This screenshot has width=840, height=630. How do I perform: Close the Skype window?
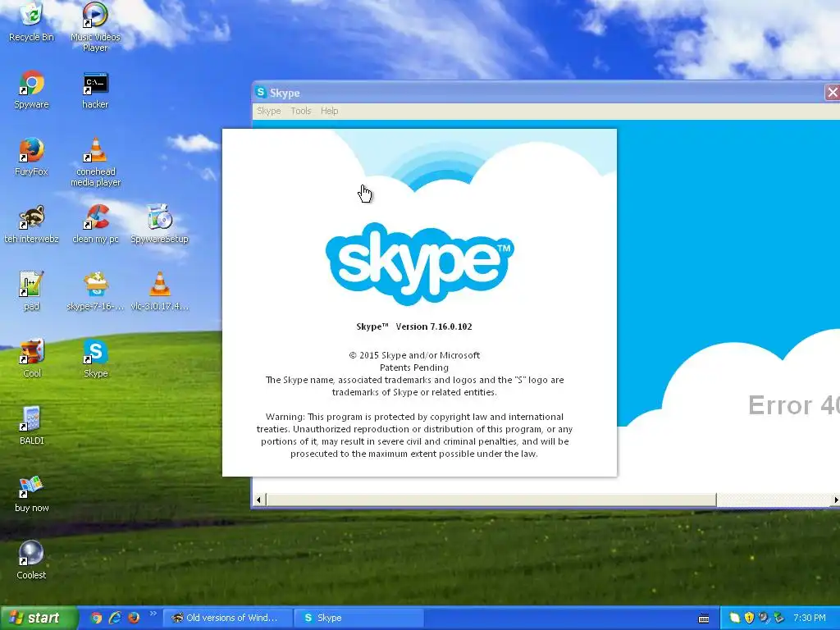(x=832, y=92)
